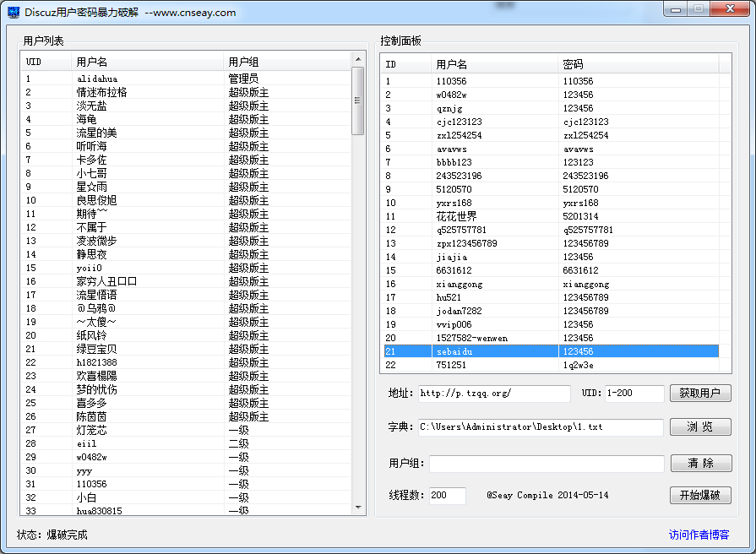Click the user list scrollbar down arrow
The width and height of the screenshot is (756, 554).
click(x=358, y=508)
